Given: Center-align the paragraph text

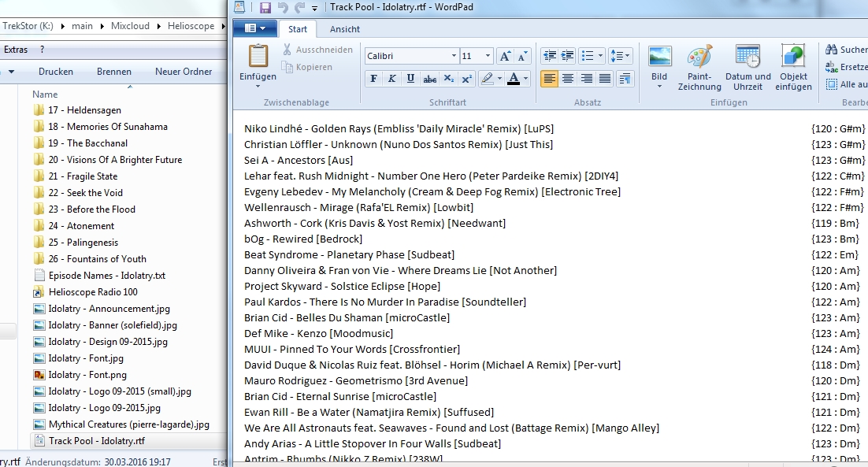Looking at the screenshot, I should click(x=568, y=79).
